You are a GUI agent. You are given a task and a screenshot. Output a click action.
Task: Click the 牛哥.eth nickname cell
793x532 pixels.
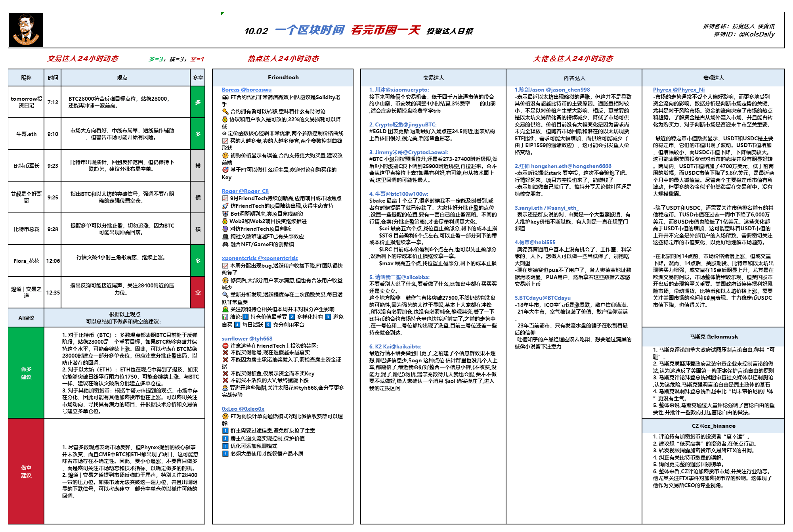(26, 134)
